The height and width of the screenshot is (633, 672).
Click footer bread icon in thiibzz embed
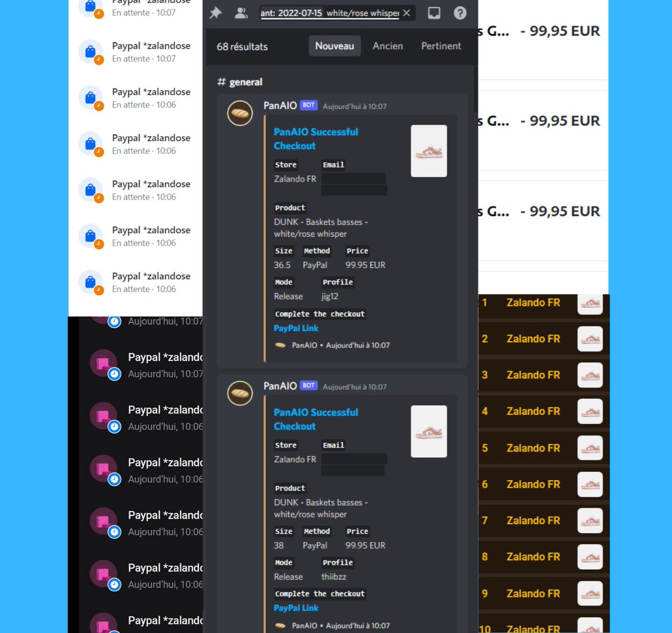click(280, 626)
